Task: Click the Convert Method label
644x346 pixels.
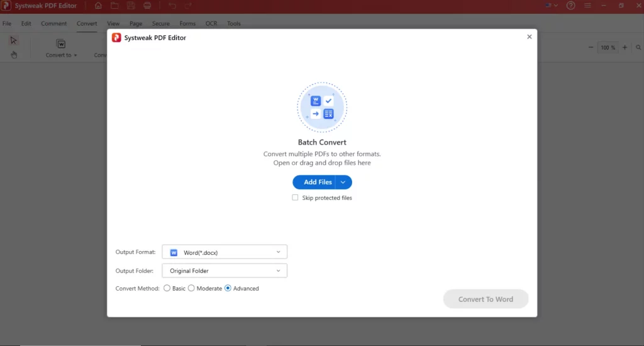Action: point(137,289)
